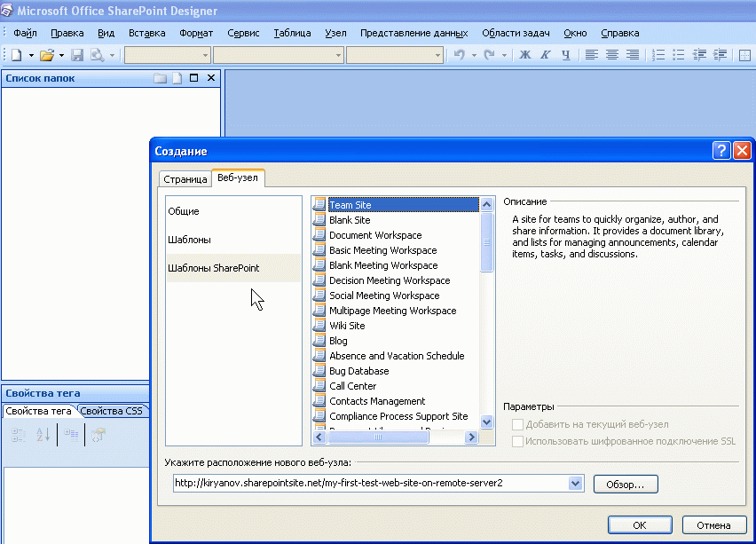The image size is (756, 544).
Task: Click the bulleted list icon
Action: coord(679,55)
